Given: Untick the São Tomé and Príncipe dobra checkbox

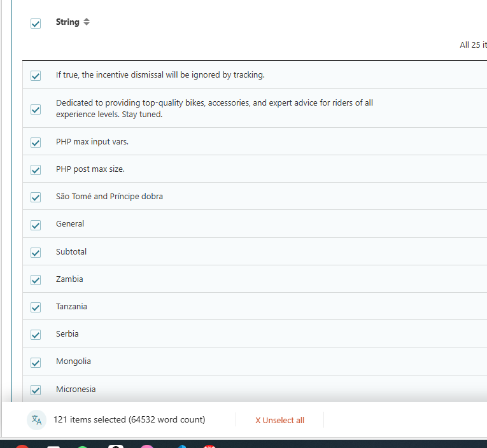Looking at the screenshot, I should pyautogui.click(x=36, y=197).
